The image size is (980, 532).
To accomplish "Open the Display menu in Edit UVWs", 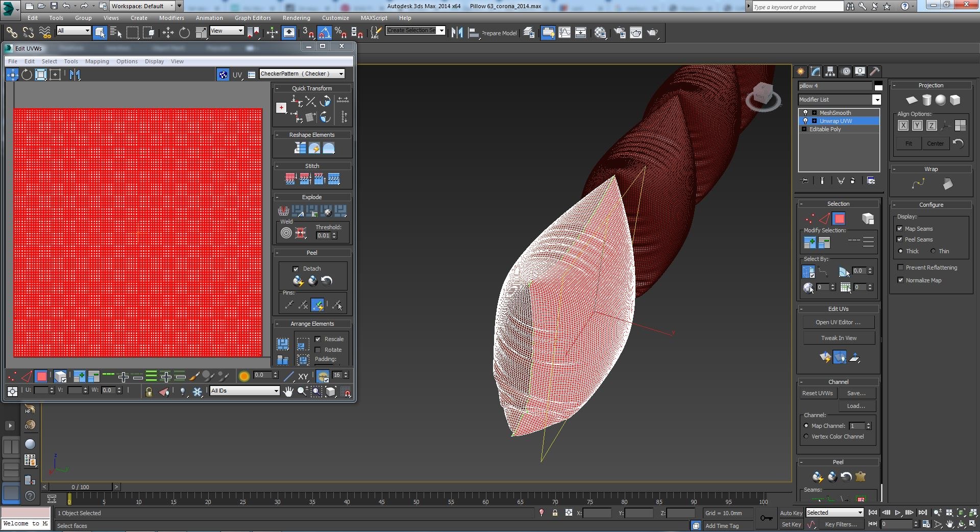I will (154, 61).
